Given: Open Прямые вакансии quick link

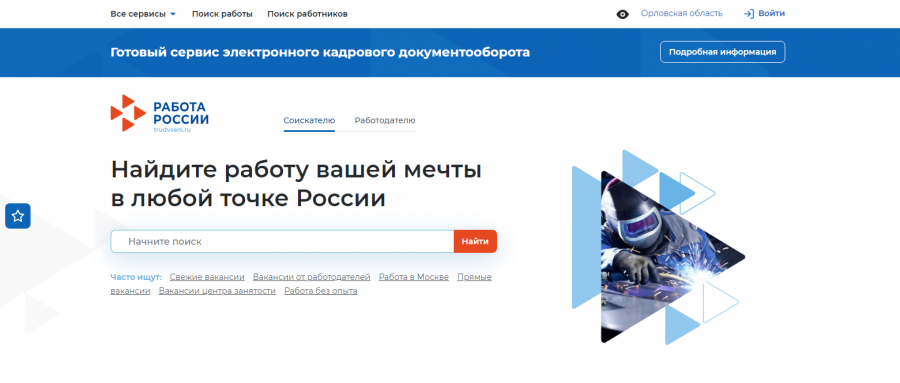Looking at the screenshot, I should point(474,277).
